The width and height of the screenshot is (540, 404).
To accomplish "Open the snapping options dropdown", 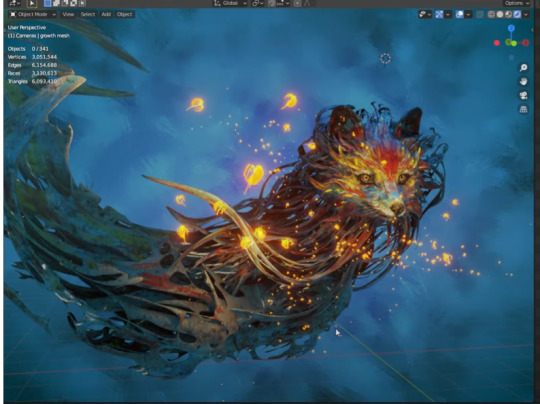I will click(x=283, y=3).
